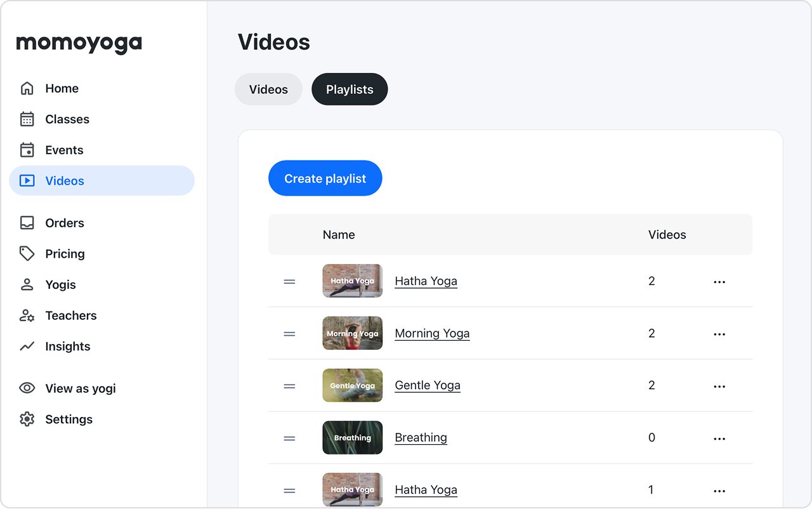Screen dimensions: 812x509
Task: Select the Home icon in sidebar
Action: pos(26,88)
